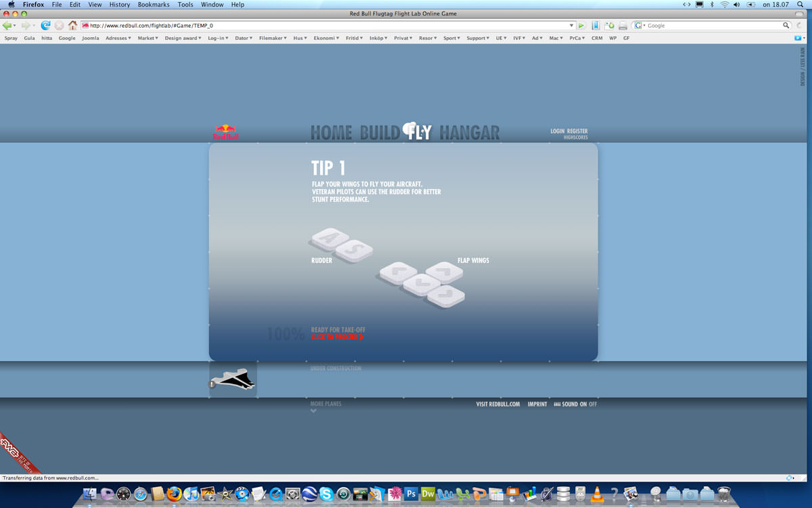Click the Red Bull logo

[x=226, y=132]
